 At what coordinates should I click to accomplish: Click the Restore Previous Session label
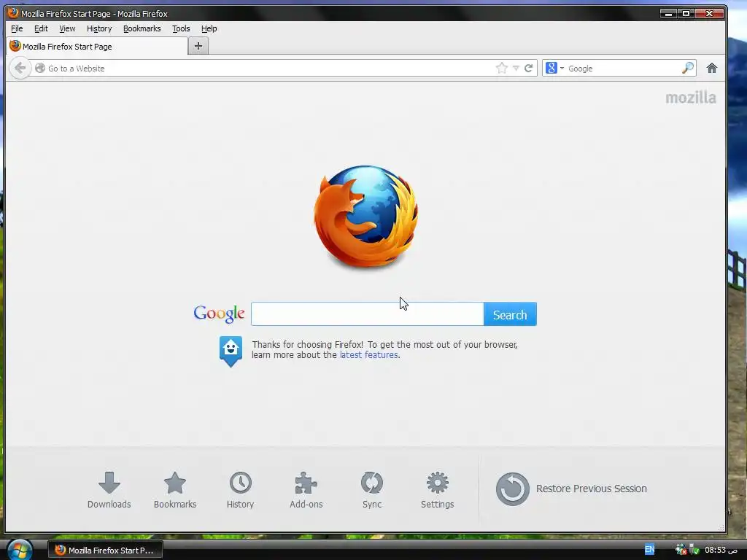coord(591,489)
